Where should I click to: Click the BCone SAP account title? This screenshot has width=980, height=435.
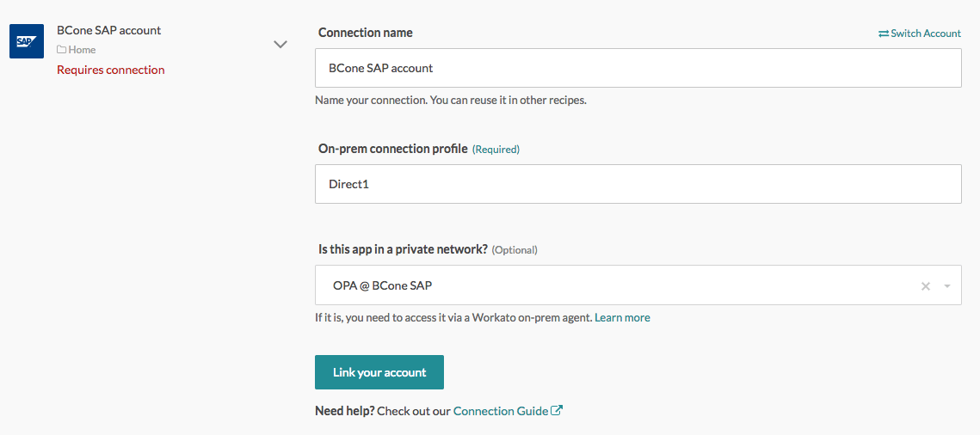(x=108, y=30)
